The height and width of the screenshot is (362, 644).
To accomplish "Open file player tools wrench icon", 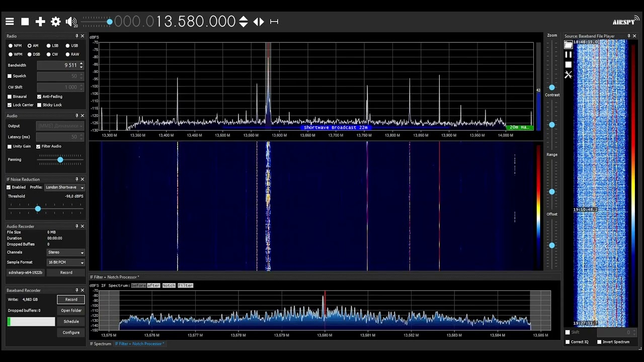I will click(569, 75).
